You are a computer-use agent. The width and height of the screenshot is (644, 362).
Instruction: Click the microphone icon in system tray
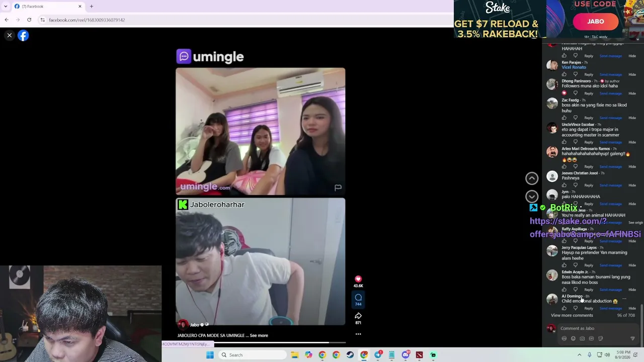click(590, 355)
